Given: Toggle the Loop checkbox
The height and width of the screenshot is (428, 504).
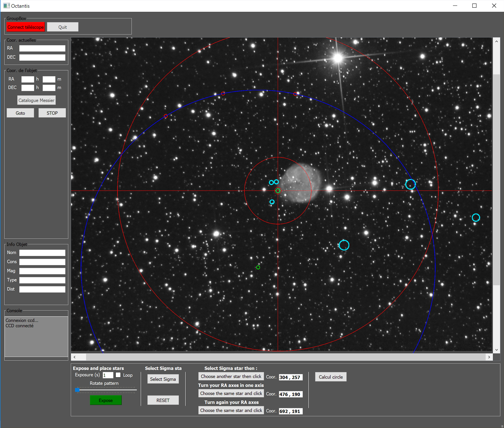Looking at the screenshot, I should coord(118,375).
